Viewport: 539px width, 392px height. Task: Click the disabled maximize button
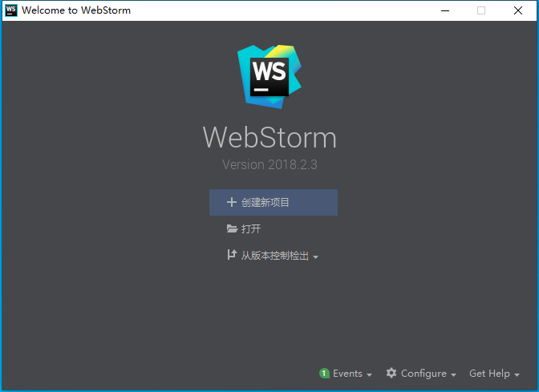[x=481, y=10]
